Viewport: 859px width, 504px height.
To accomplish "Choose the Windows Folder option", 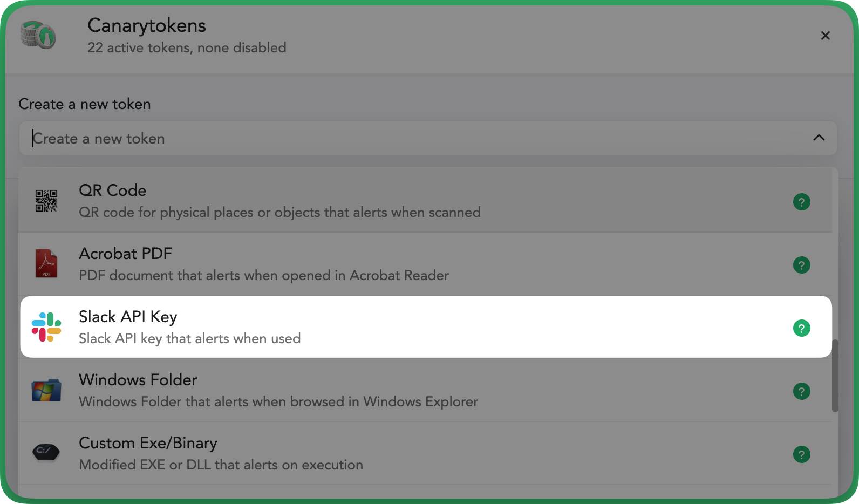I will coord(425,390).
